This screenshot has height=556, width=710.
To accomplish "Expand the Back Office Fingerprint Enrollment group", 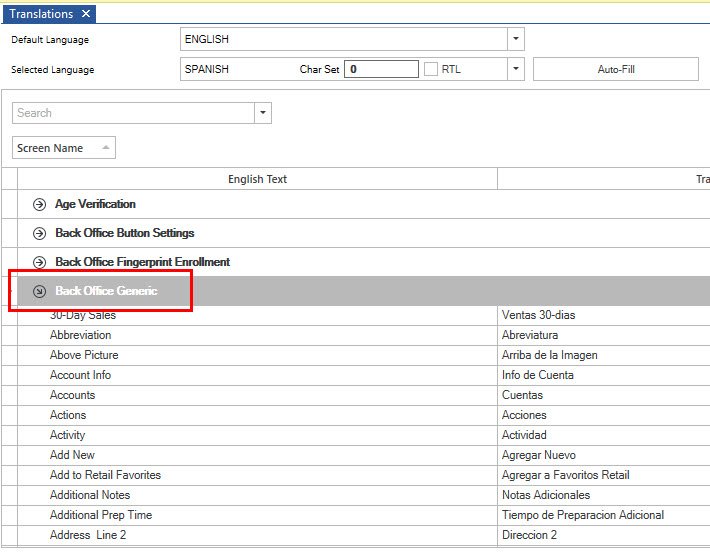I will 40,262.
